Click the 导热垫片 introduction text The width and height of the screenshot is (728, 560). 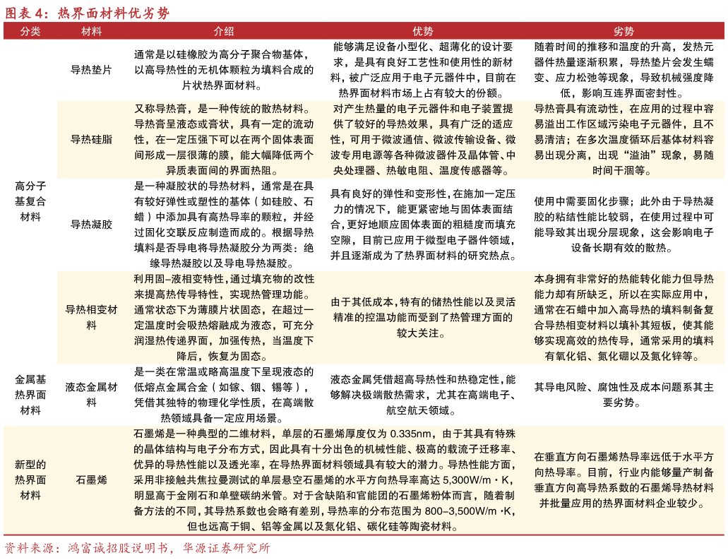click(224, 70)
